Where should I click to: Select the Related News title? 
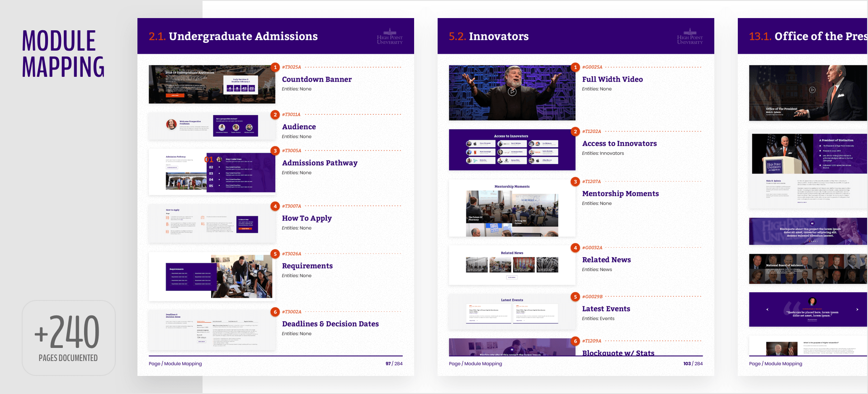click(606, 260)
